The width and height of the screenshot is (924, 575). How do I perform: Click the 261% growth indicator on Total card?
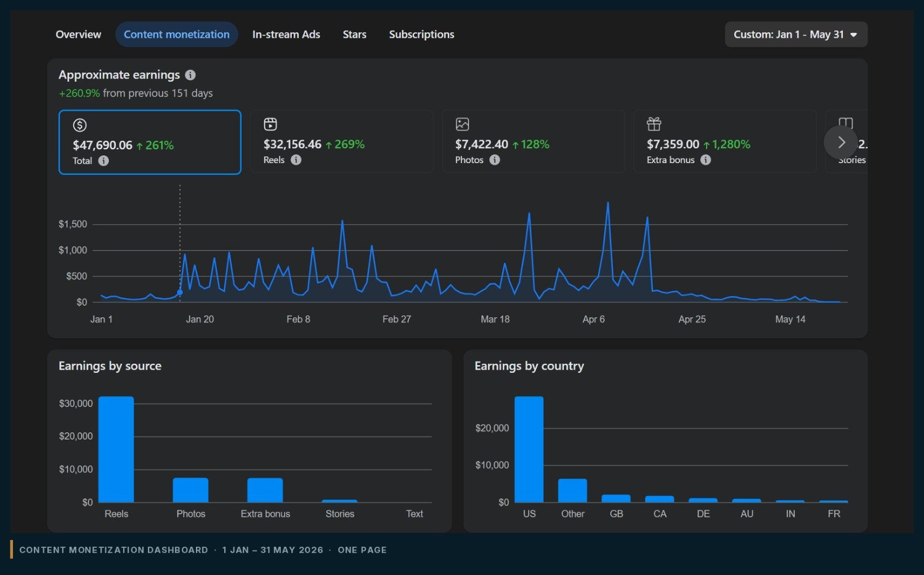point(155,146)
